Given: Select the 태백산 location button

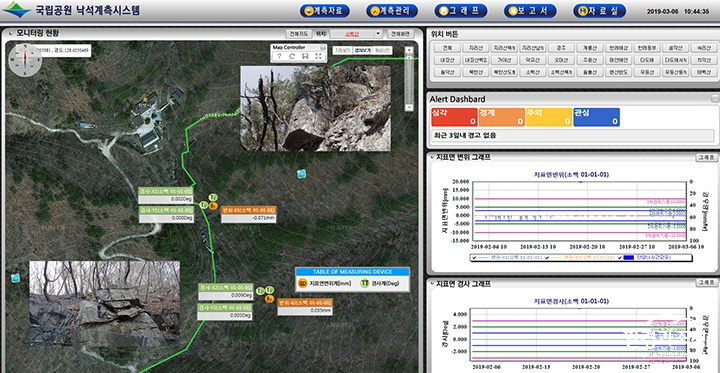Looking at the screenshot, I should pos(703,72).
